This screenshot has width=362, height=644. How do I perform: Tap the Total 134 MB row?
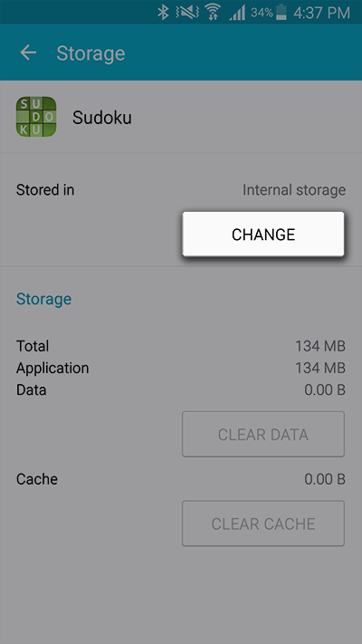tap(181, 346)
